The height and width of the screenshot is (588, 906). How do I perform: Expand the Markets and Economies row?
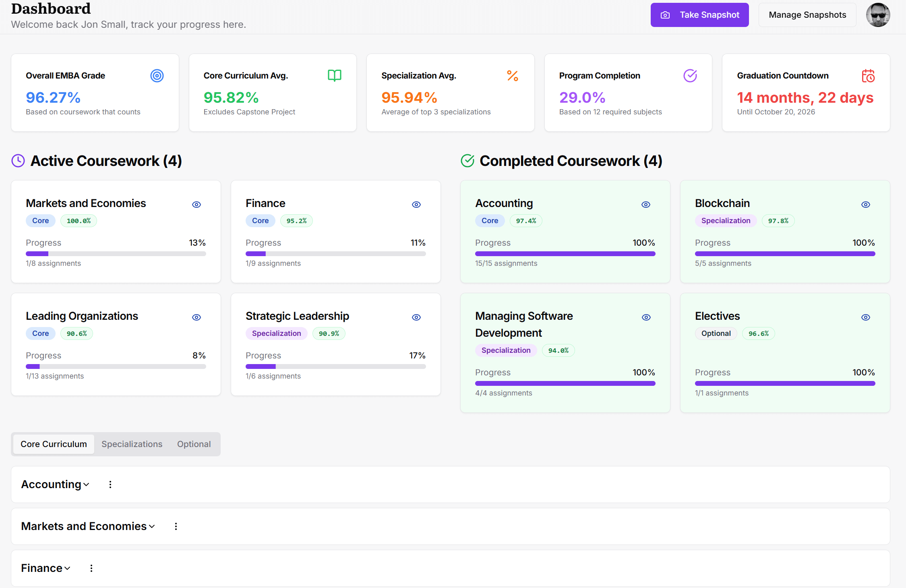[x=152, y=526]
